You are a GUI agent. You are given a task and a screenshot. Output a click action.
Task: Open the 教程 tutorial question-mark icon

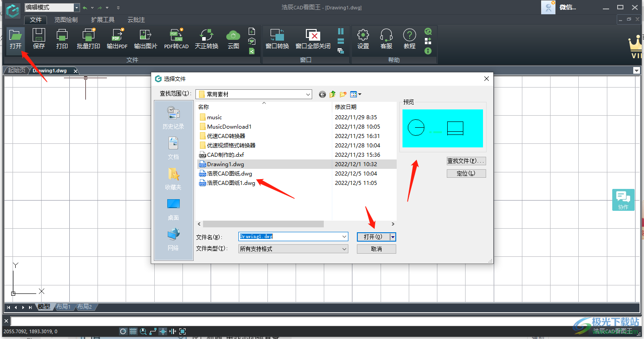coord(410,39)
